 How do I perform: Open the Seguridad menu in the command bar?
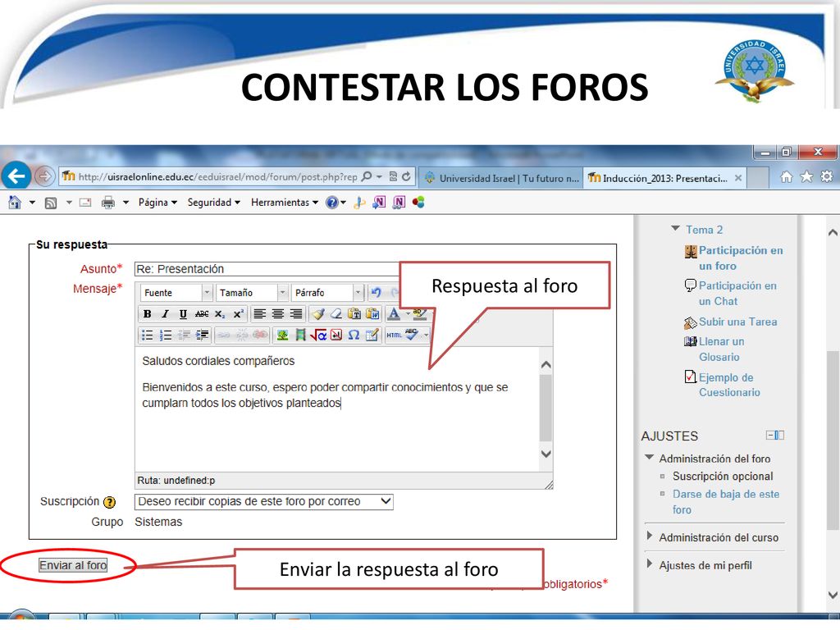[213, 203]
